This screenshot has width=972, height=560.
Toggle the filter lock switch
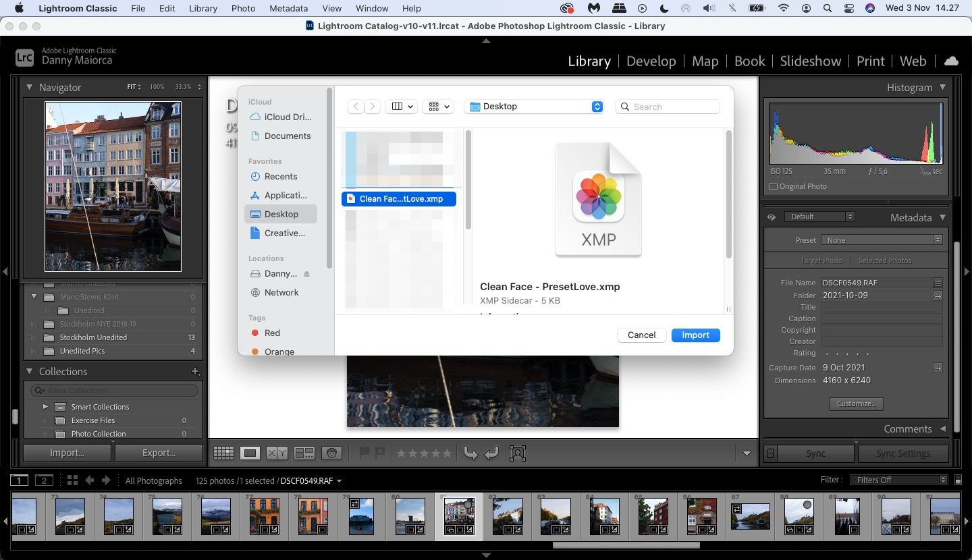(958, 480)
